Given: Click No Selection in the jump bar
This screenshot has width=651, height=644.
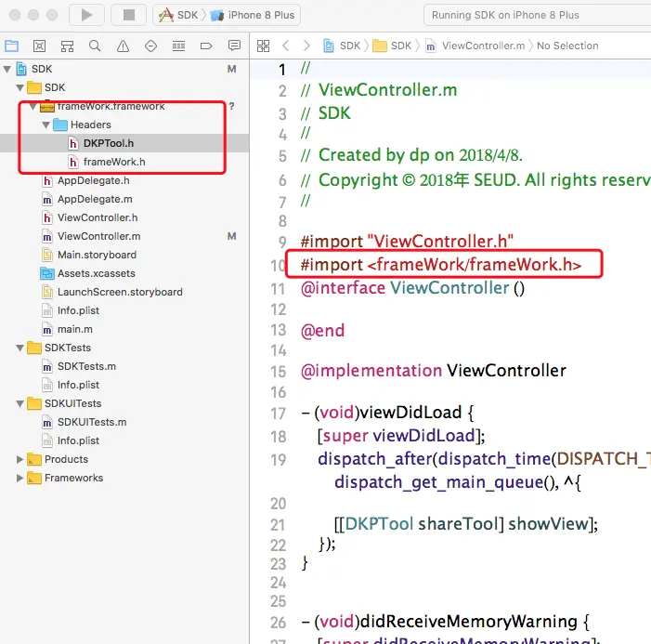Looking at the screenshot, I should 567,46.
